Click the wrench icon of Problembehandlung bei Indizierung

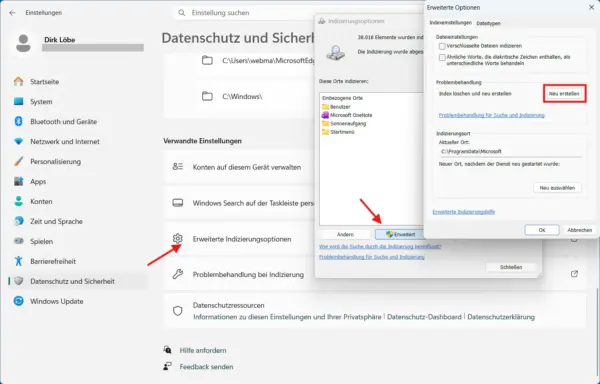tap(178, 274)
